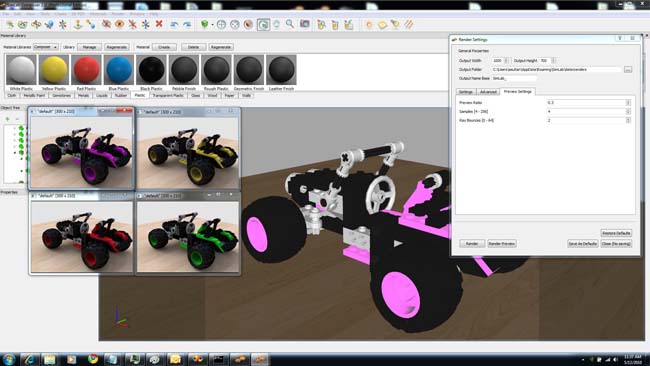Click the eye visibility icon in toolbar
Viewport: 650px width, 366px height.
coord(119,24)
